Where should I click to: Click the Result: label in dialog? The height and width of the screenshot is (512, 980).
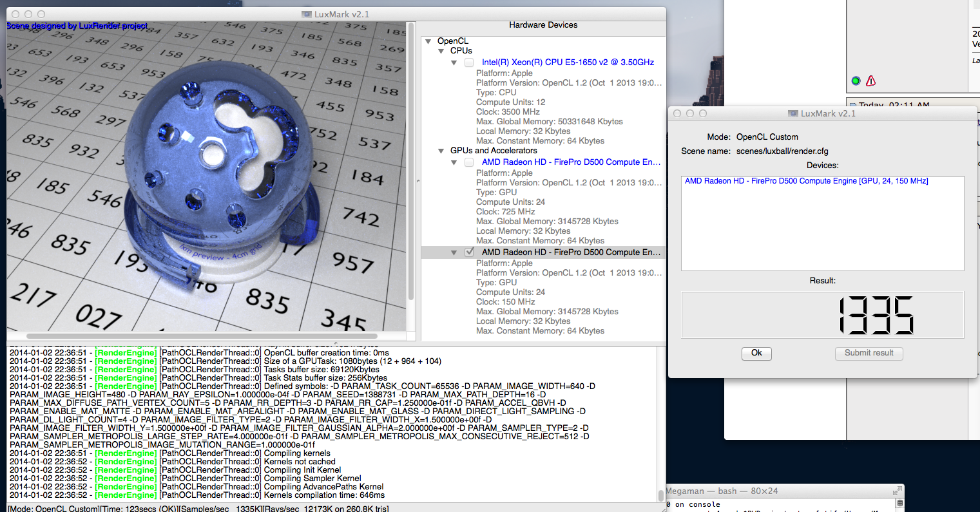point(823,281)
